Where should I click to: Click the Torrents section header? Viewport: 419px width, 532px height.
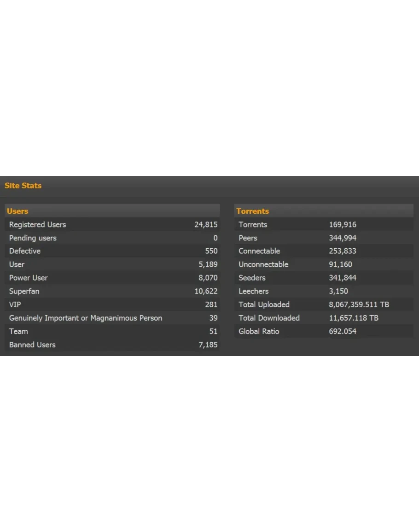pos(252,211)
